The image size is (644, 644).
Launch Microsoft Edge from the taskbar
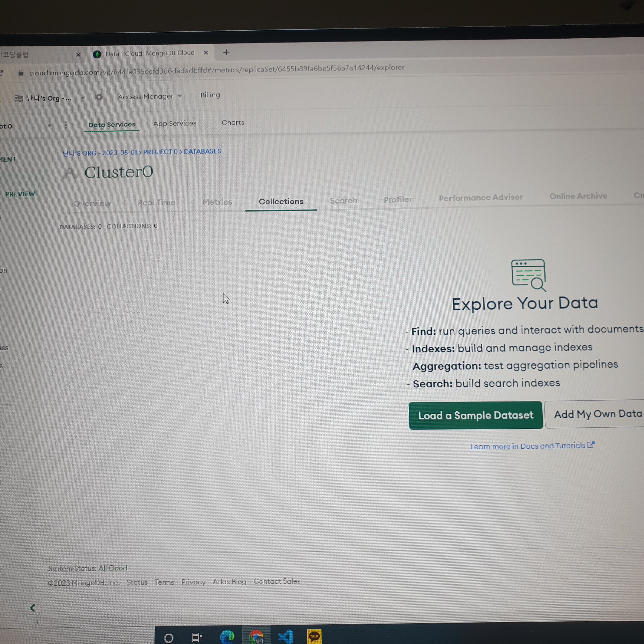pyautogui.click(x=227, y=637)
